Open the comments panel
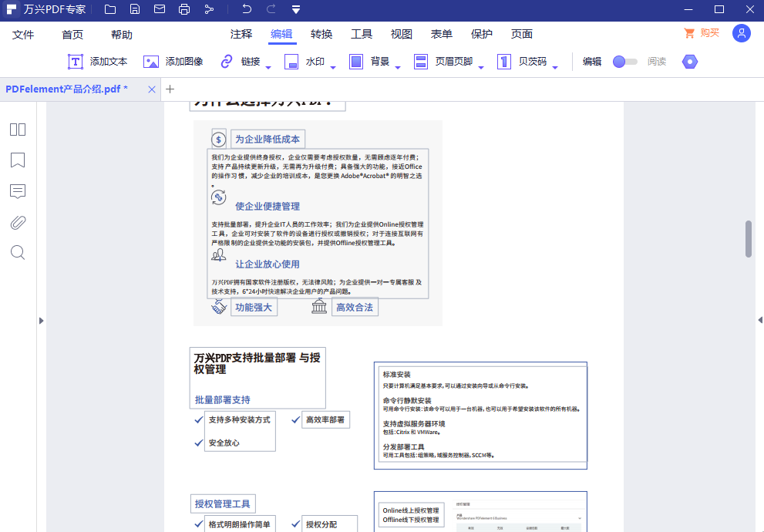The width and height of the screenshot is (764, 532). click(18, 191)
